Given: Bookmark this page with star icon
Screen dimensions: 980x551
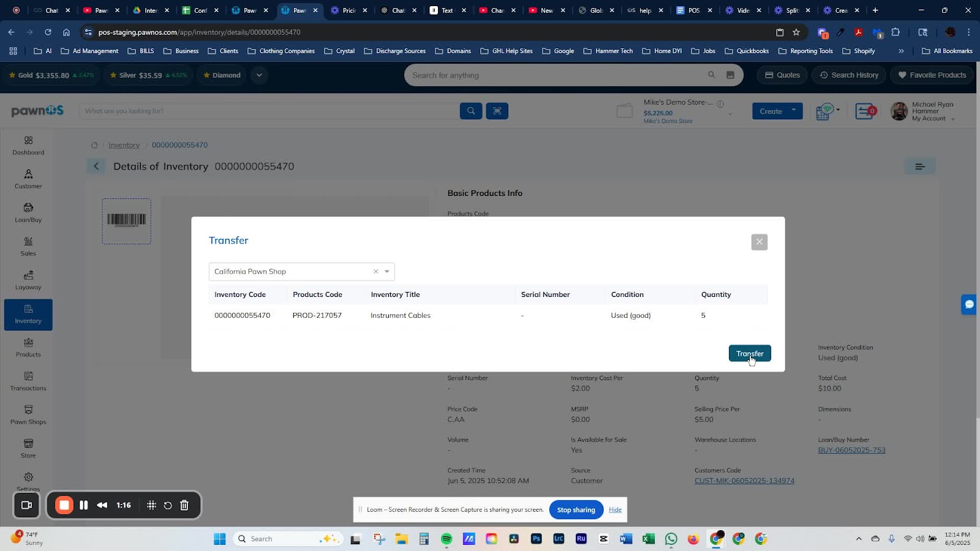Looking at the screenshot, I should (x=796, y=32).
